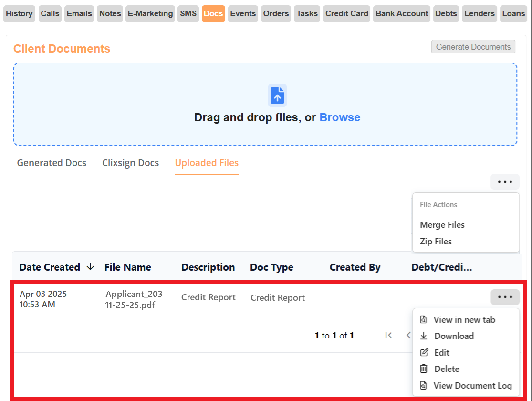This screenshot has height=401, width=532.
Task: Go to the previous results page
Action: [408, 335]
